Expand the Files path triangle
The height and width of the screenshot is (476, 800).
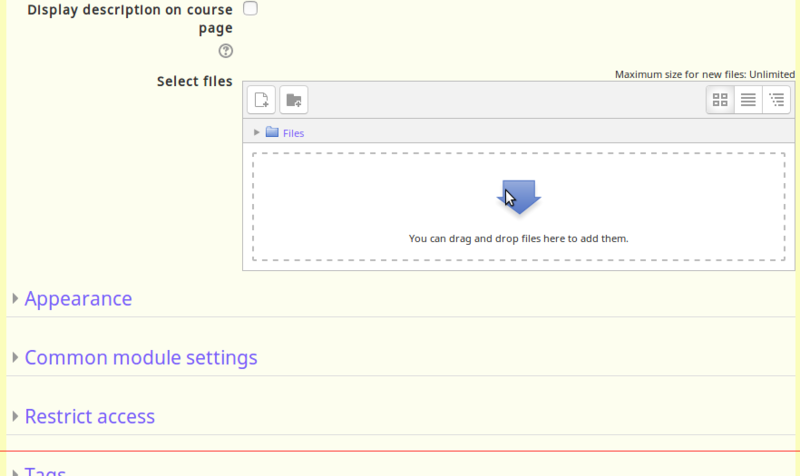pos(257,132)
